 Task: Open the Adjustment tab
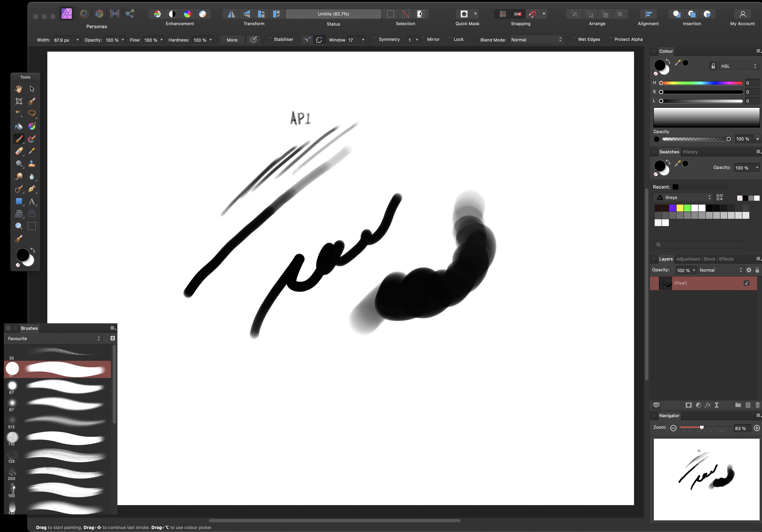coord(688,259)
